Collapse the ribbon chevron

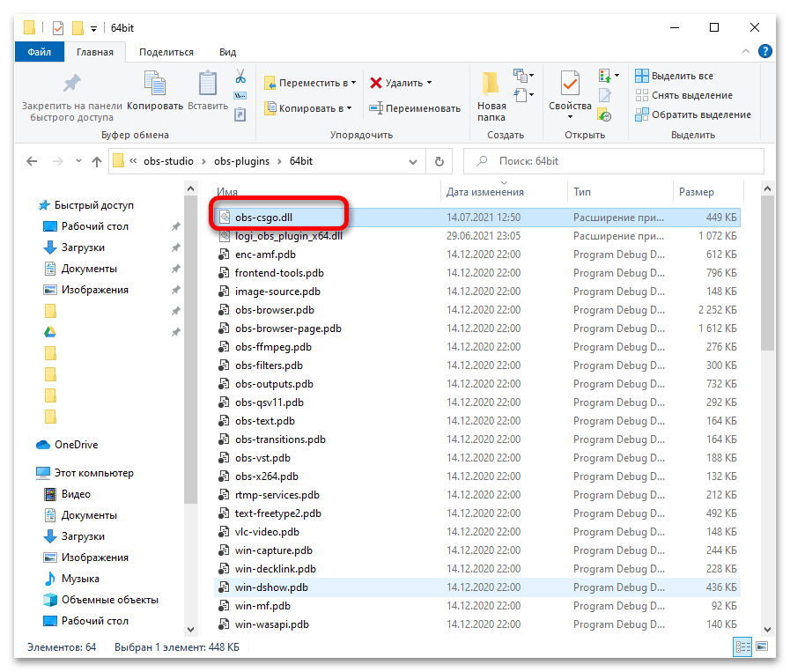[x=746, y=51]
